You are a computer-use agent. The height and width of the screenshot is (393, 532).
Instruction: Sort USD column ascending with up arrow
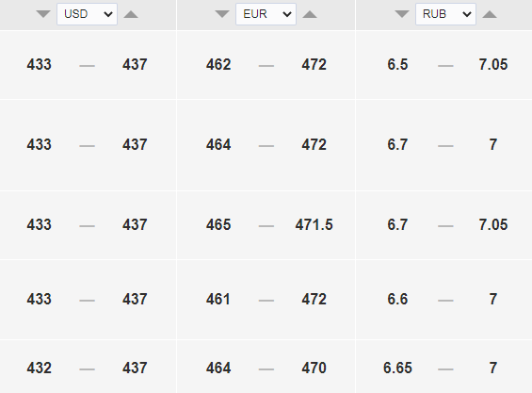click(x=131, y=14)
